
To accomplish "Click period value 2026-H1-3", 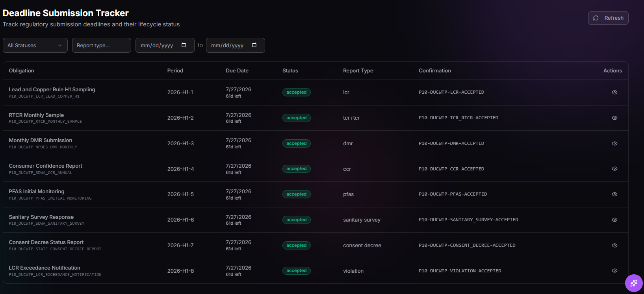I will [180, 144].
